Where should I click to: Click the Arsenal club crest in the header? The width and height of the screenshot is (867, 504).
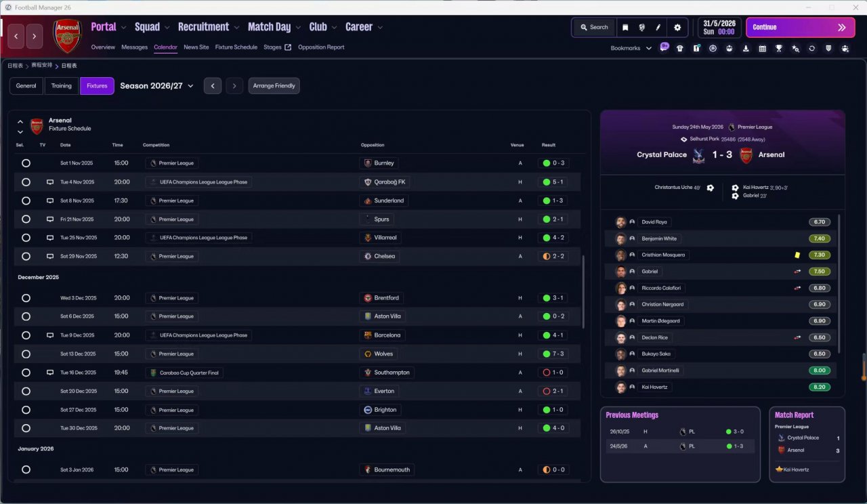67,36
